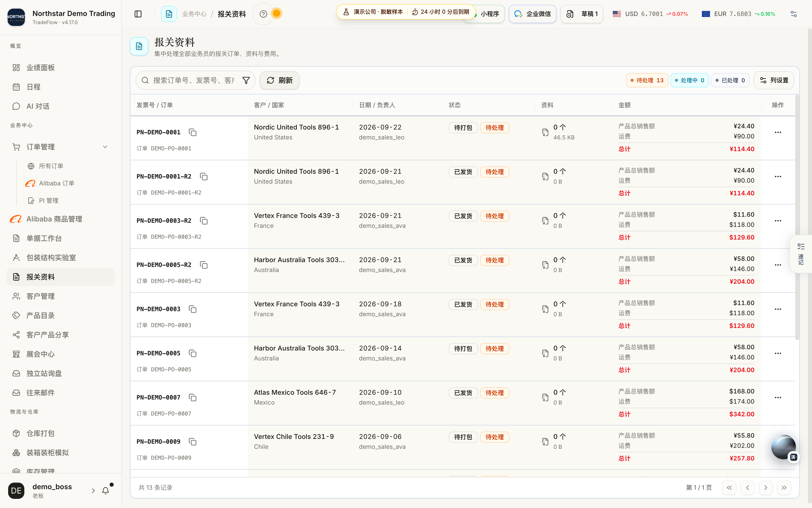
Task: Open 往来邮件 in sidebar
Action: point(60,393)
